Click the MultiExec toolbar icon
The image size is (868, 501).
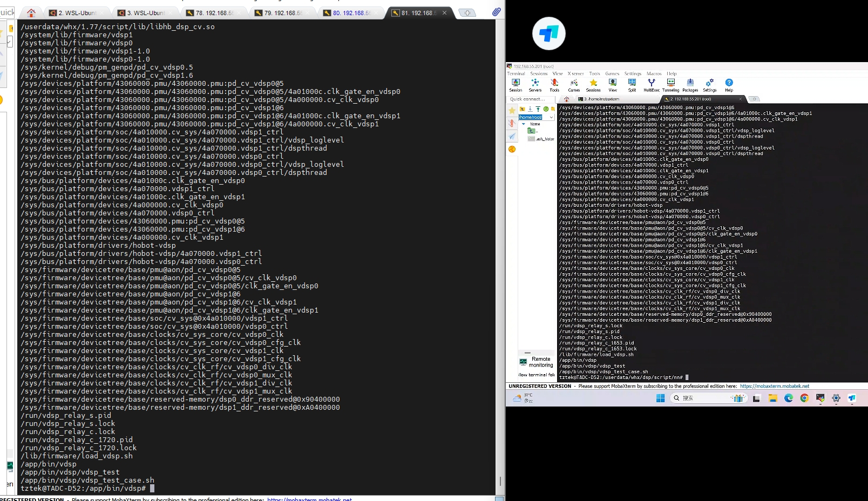[651, 85]
